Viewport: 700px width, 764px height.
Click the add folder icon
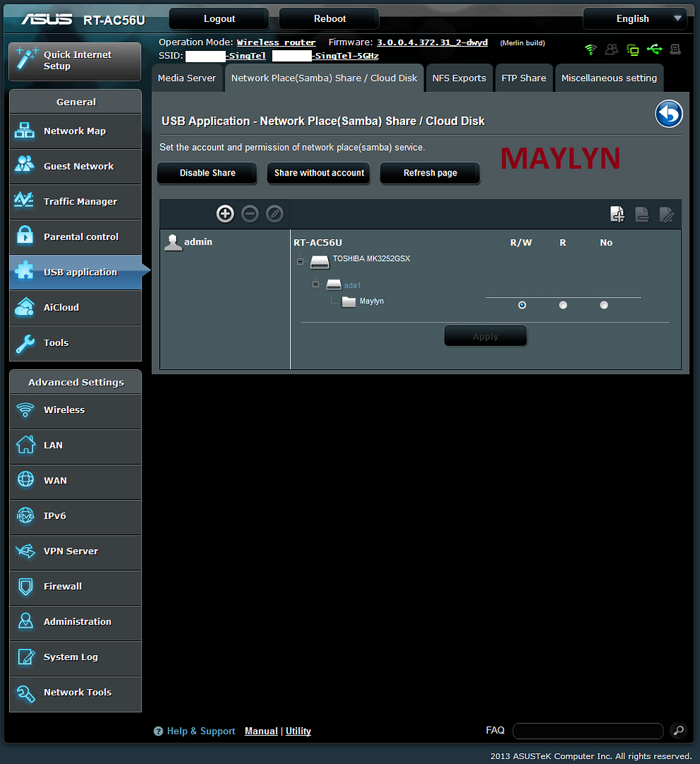pyautogui.click(x=617, y=214)
